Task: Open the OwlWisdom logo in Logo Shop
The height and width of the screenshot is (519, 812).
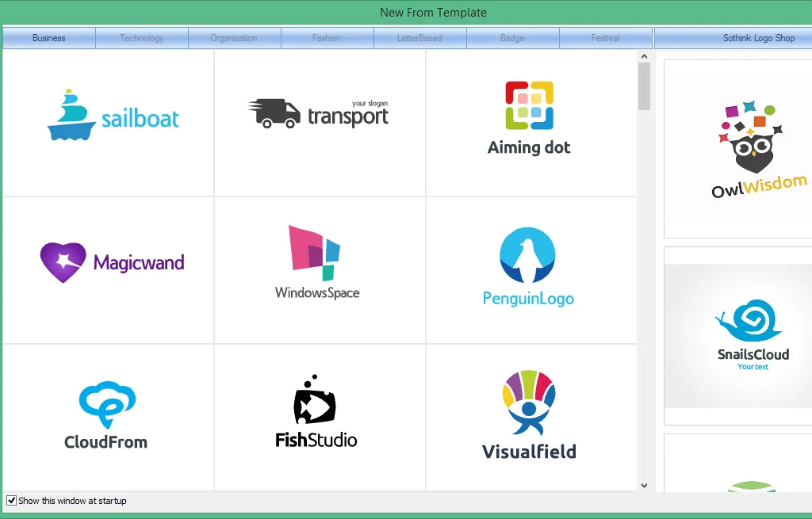Action: (738, 149)
